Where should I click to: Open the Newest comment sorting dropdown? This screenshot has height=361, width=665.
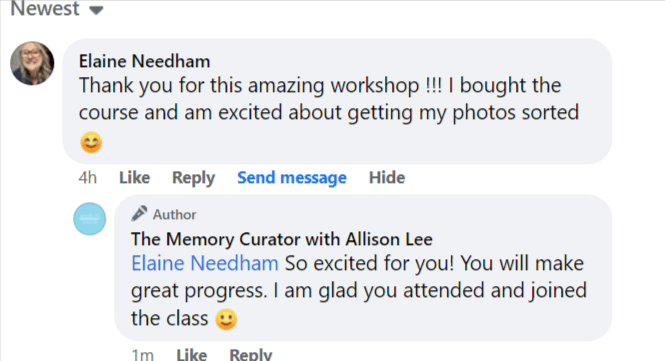(57, 8)
